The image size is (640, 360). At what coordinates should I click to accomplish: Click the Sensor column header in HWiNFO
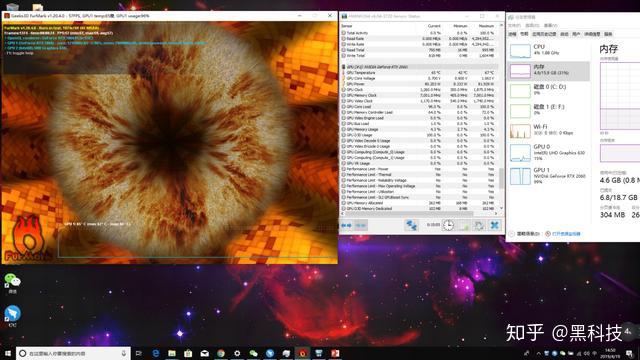[347, 26]
